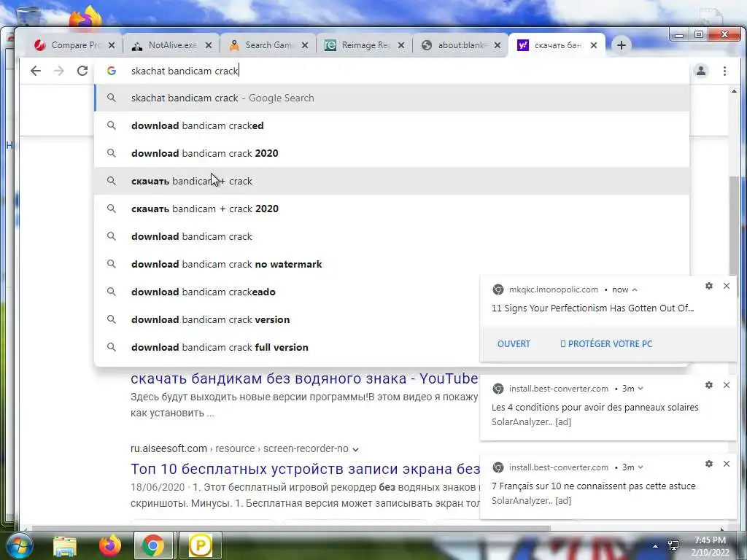
Task: Open the yellow P application in taskbar
Action: tap(200, 545)
